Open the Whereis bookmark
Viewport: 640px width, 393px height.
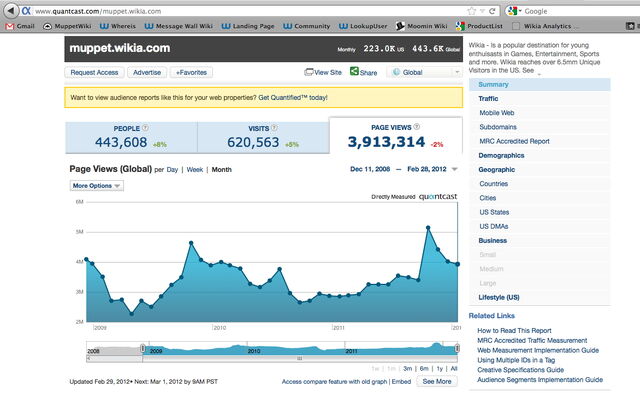pos(118,26)
